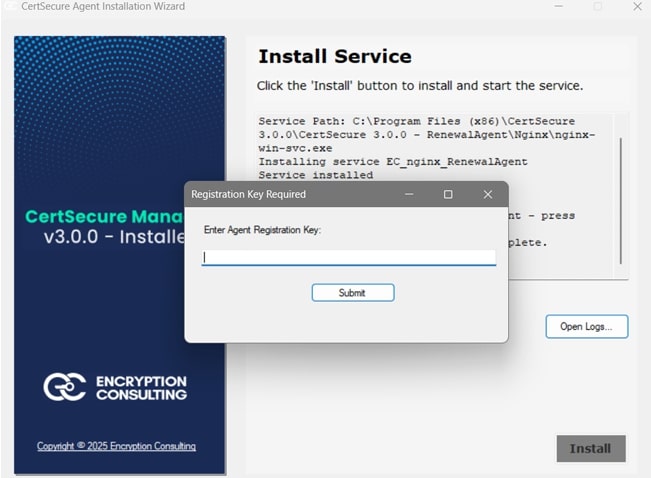Click the install instruction sentence under the heading

click(x=420, y=86)
